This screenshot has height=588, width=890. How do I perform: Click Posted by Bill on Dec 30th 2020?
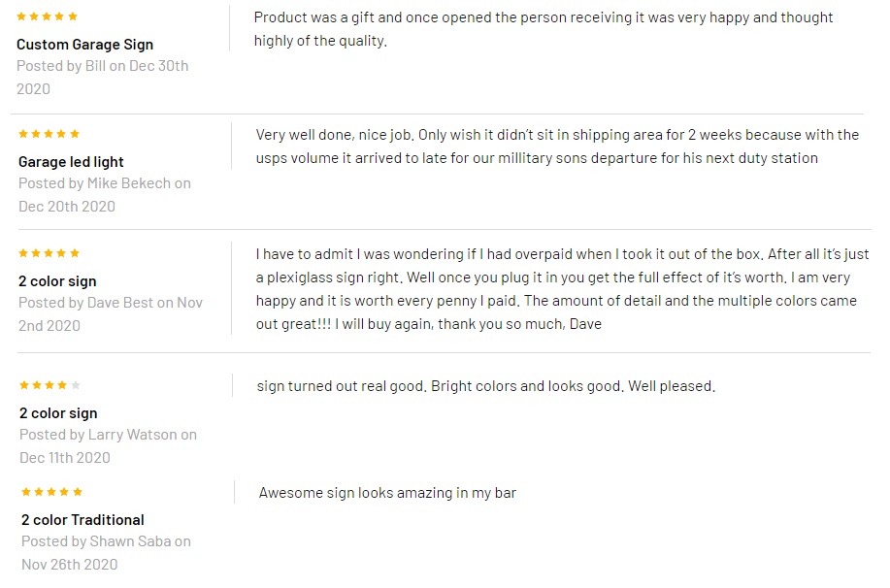tap(102, 78)
